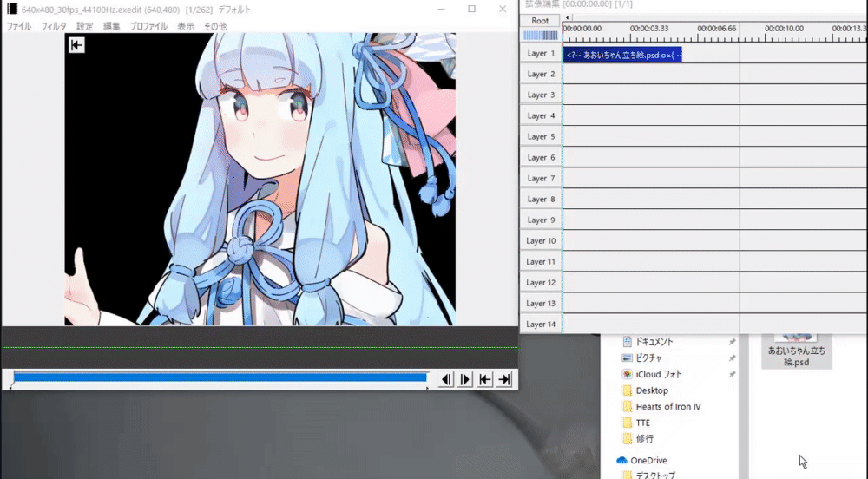Click the Hearts of Iron IV folder icon

[627, 406]
